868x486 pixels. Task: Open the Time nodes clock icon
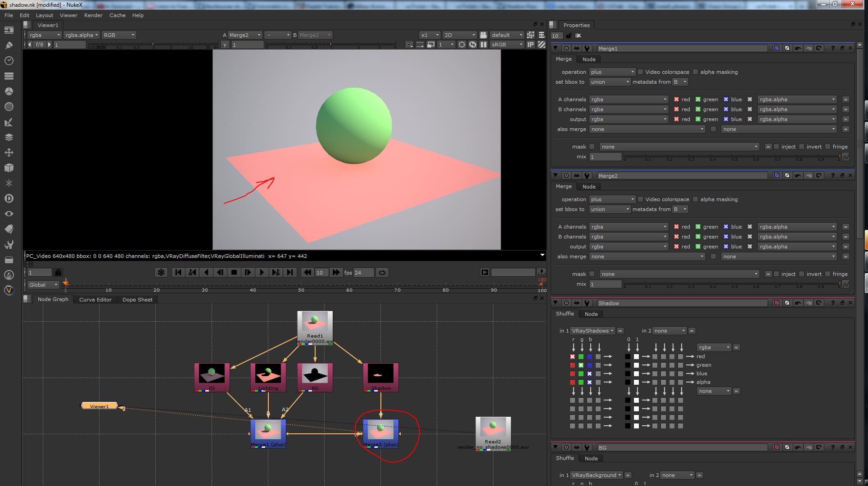pyautogui.click(x=9, y=61)
